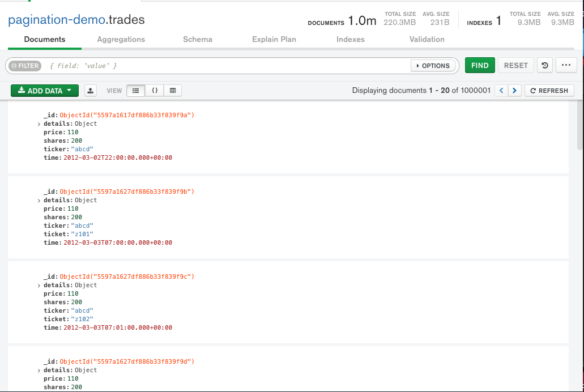The width and height of the screenshot is (584, 392).
Task: Expand details object of document ending f9c
Action: (x=39, y=286)
